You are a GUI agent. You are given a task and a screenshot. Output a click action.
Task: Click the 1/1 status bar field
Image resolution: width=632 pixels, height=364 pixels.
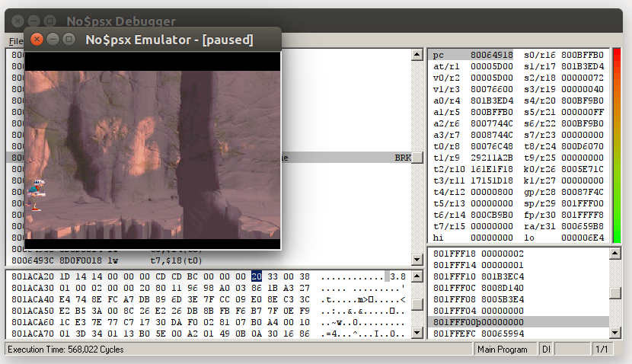pyautogui.click(x=602, y=349)
